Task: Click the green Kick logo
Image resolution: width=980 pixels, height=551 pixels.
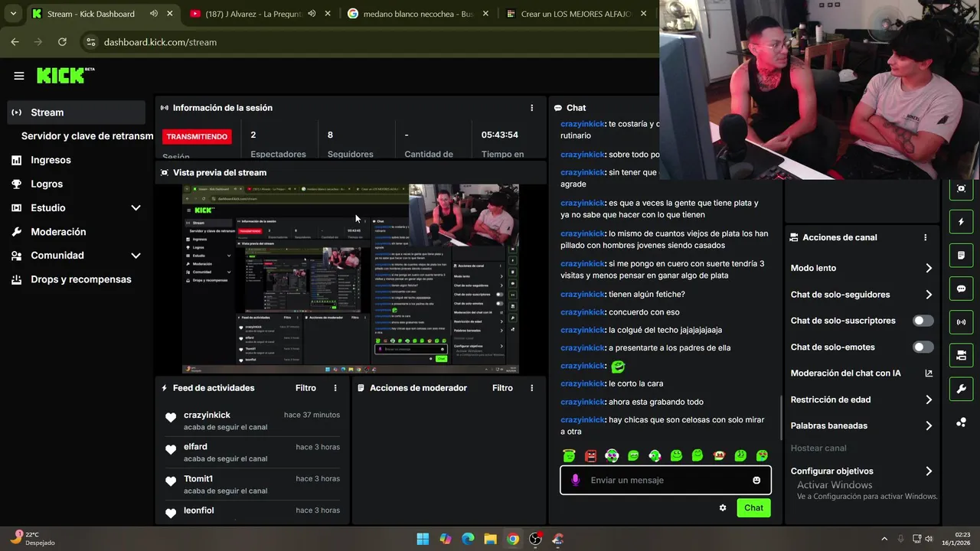Action: click(x=61, y=75)
